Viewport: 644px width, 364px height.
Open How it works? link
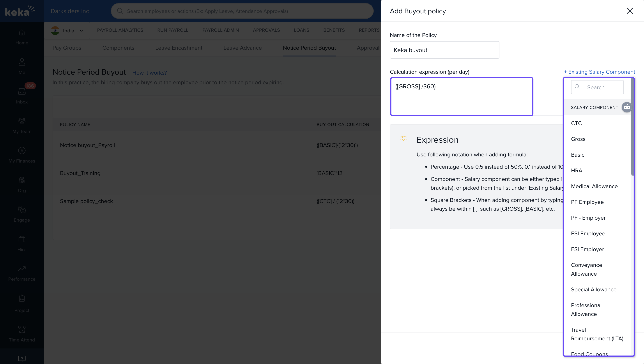coord(149,73)
